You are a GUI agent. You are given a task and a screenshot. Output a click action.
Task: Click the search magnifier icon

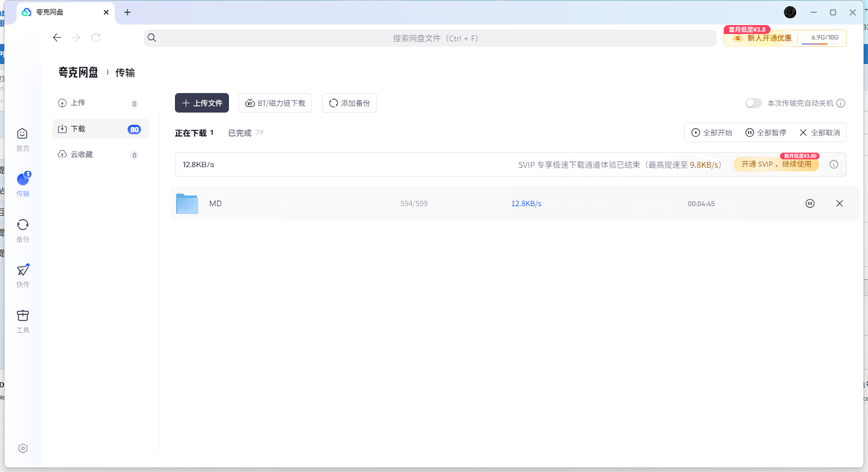point(152,38)
